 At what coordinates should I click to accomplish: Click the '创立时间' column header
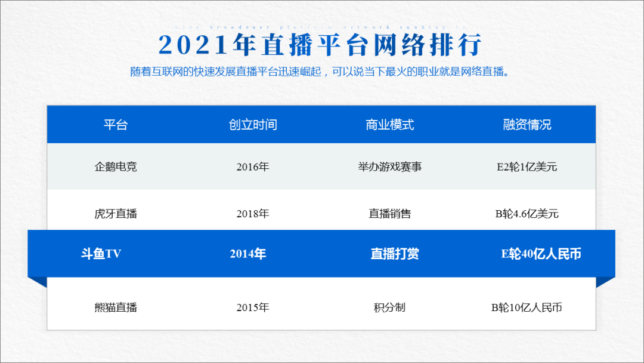point(253,125)
